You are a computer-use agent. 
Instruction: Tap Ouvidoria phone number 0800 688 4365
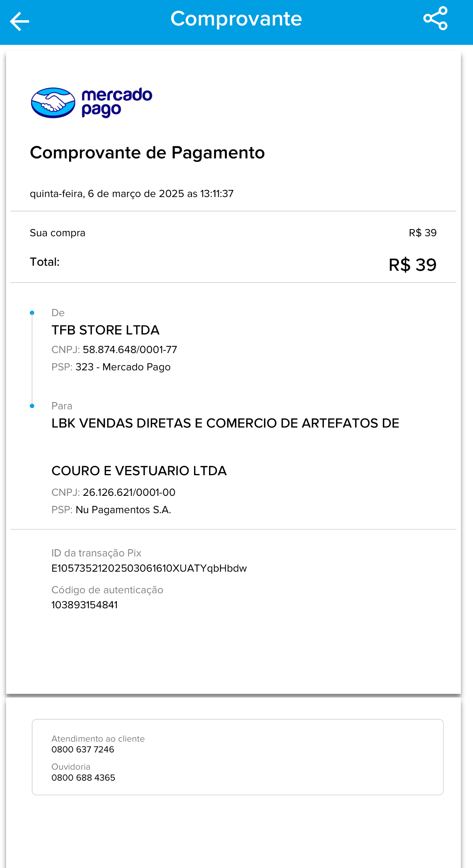(x=83, y=778)
